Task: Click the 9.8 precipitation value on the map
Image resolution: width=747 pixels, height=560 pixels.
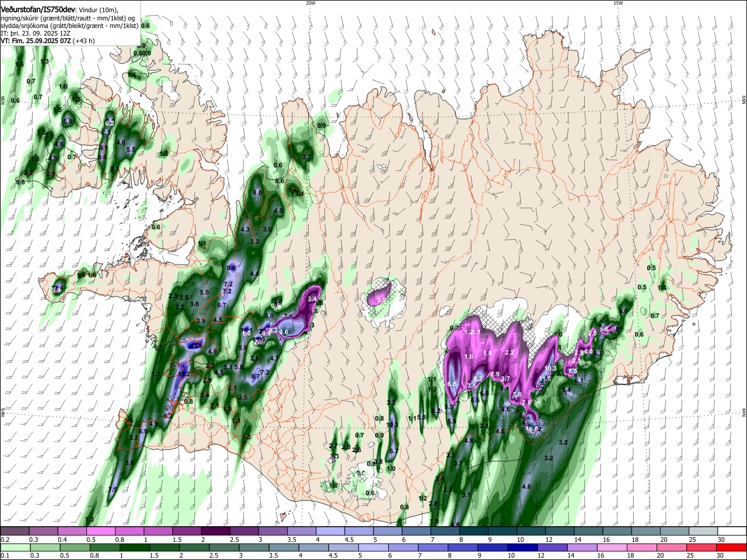Action: coord(231,268)
